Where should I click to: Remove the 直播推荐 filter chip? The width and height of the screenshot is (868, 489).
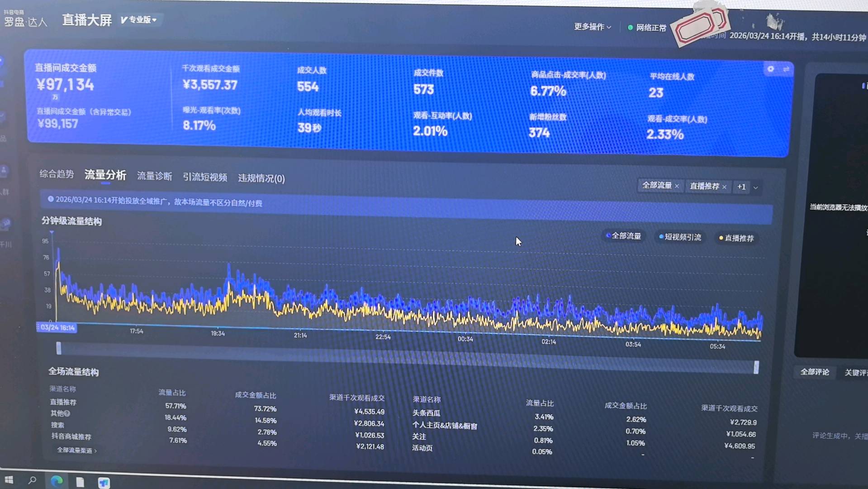click(725, 187)
